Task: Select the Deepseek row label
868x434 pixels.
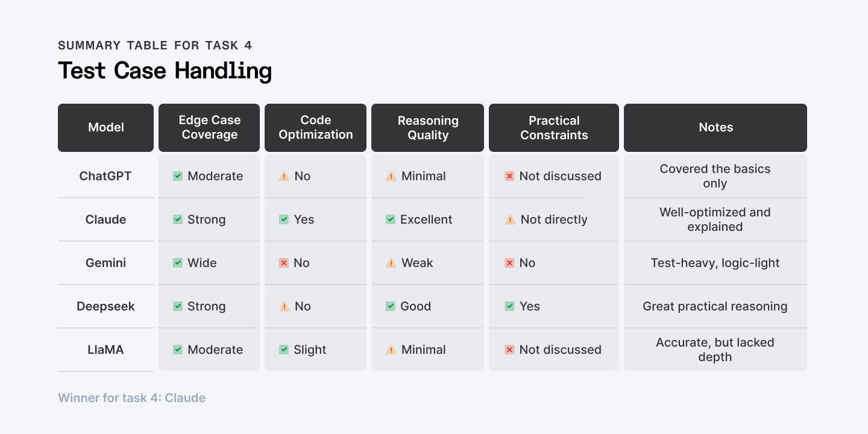Action: coord(105,306)
